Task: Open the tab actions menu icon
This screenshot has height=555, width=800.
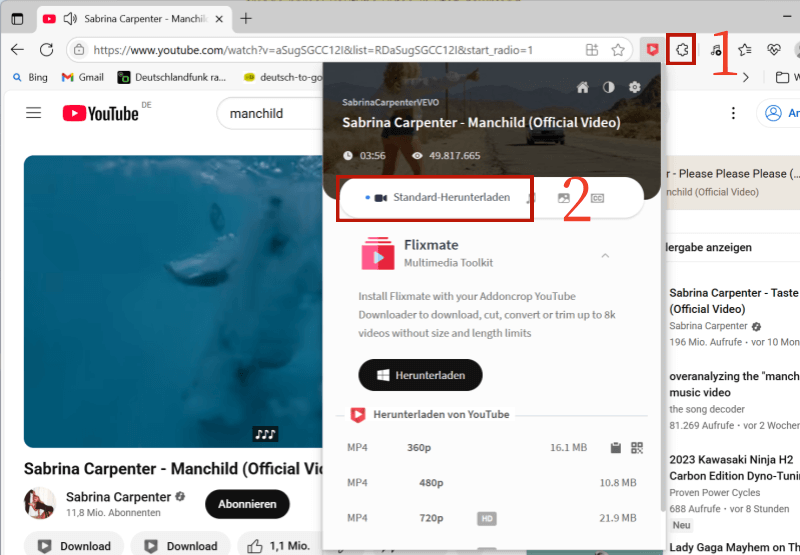Action: pos(17,19)
